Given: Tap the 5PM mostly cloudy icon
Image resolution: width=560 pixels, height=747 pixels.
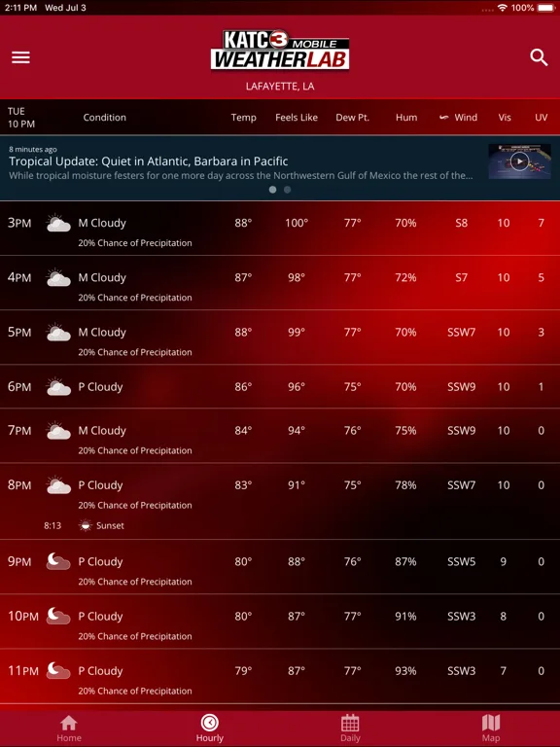Looking at the screenshot, I should [58, 333].
